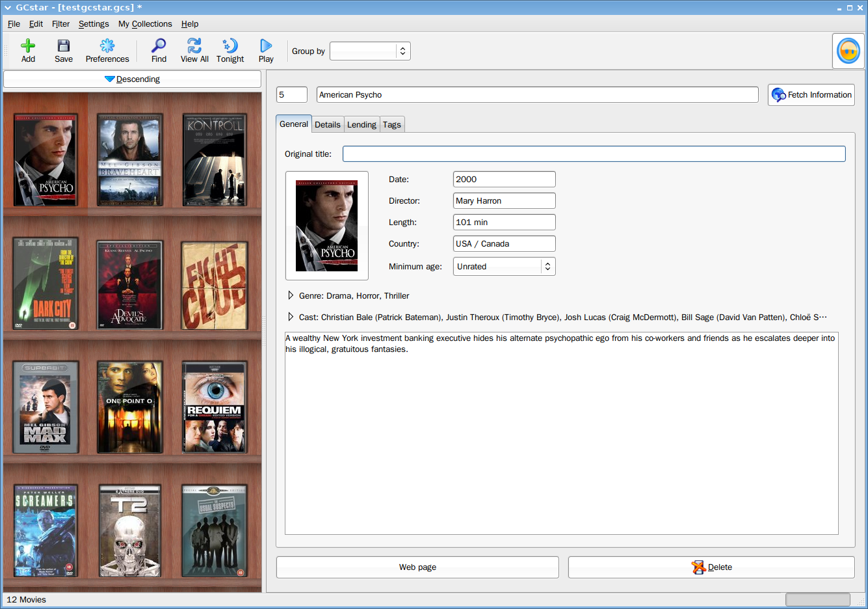The height and width of the screenshot is (609, 868).
Task: Click the Play toolbar icon
Action: click(x=266, y=46)
